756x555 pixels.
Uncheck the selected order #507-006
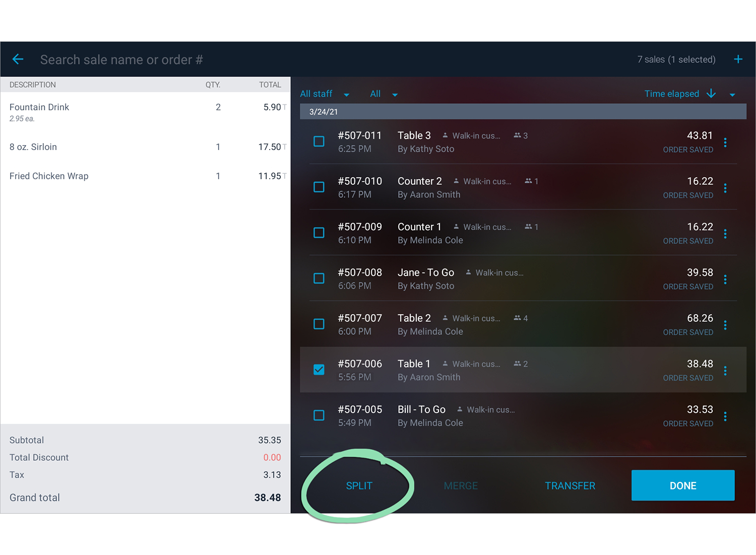pyautogui.click(x=319, y=370)
